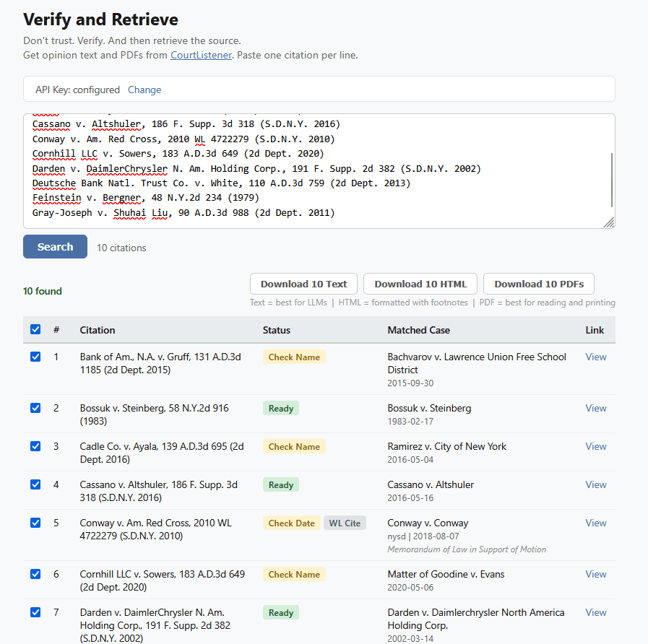Click 'Deutsche Bank Natl. Trust' line in textarea
Image resolution: width=648 pixels, height=644 pixels.
pyautogui.click(x=222, y=183)
